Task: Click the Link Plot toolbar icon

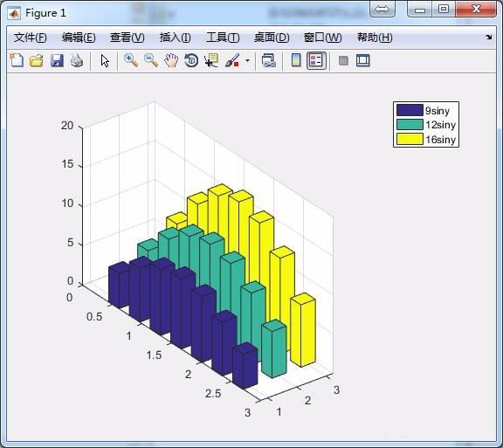Action: (x=268, y=60)
